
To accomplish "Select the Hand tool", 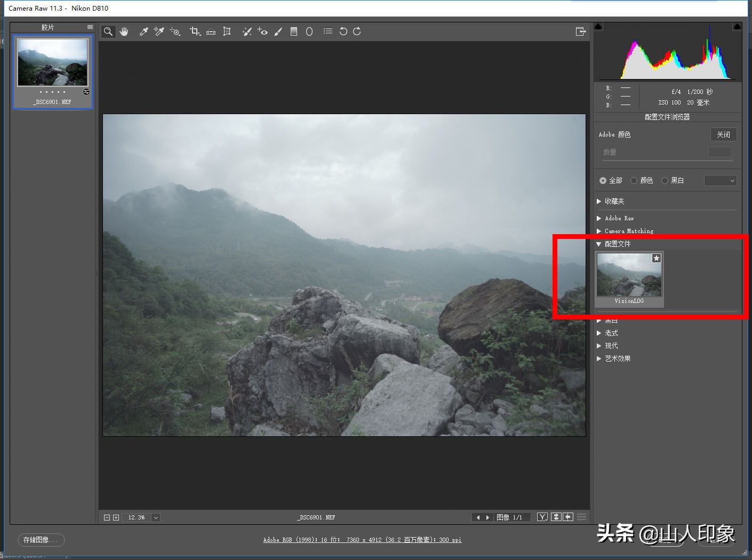I will pos(124,31).
